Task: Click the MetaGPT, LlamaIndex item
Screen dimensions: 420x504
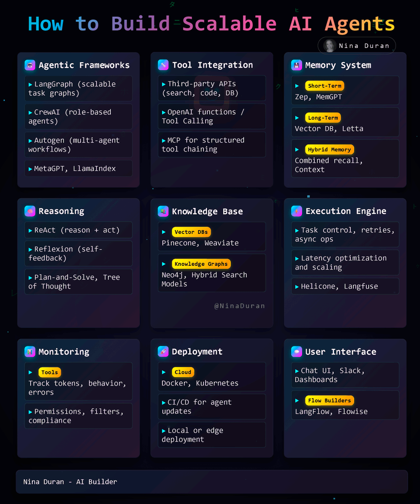Action: (78, 168)
